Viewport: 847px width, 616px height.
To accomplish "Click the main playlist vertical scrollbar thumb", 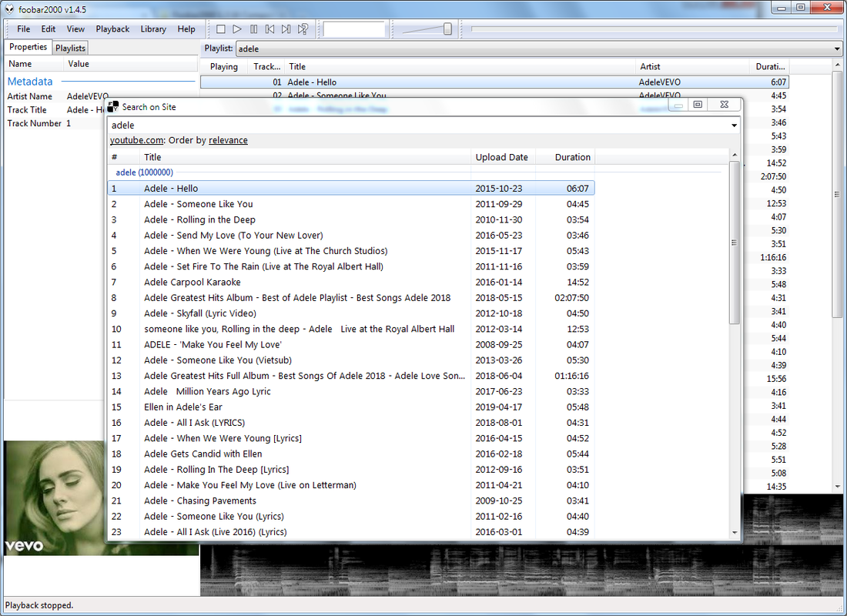I will pos(837,194).
